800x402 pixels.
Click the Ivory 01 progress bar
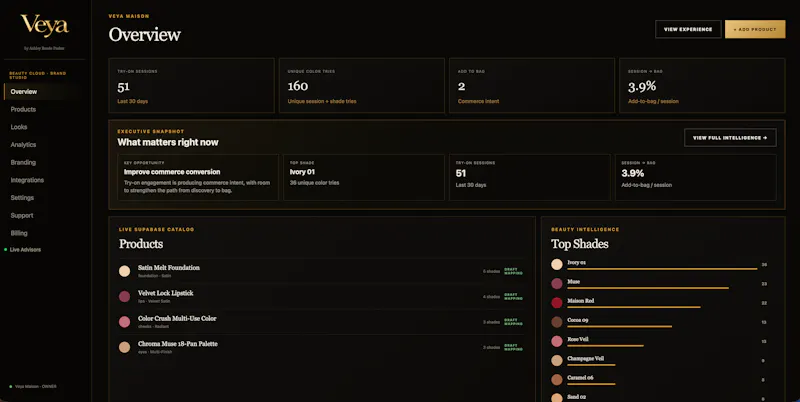pos(662,269)
